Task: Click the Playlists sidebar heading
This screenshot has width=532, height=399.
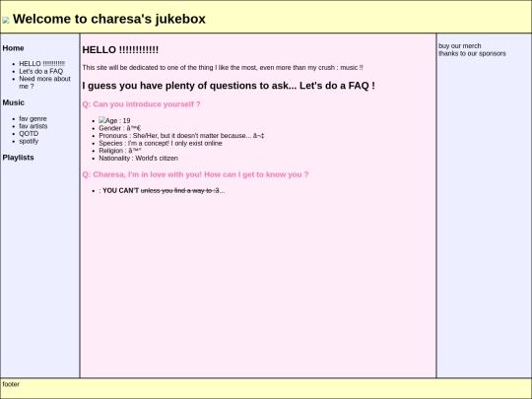Action: 18,158
